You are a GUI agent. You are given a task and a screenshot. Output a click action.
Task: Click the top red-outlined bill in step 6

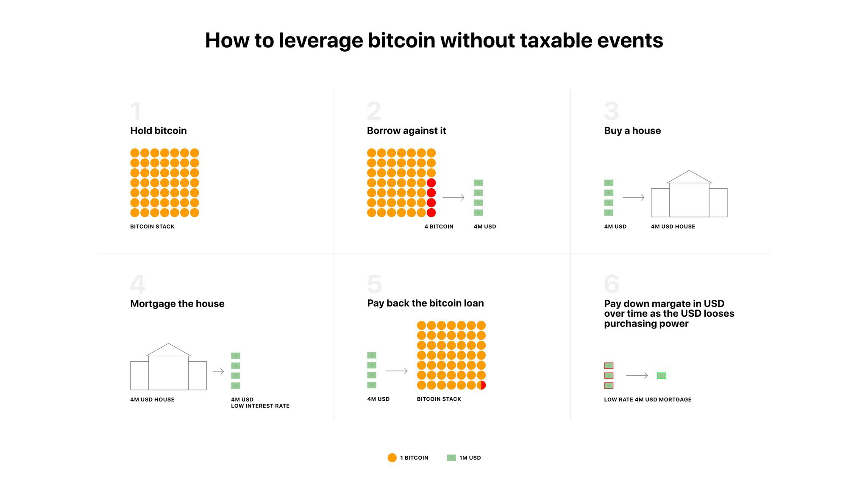point(609,365)
